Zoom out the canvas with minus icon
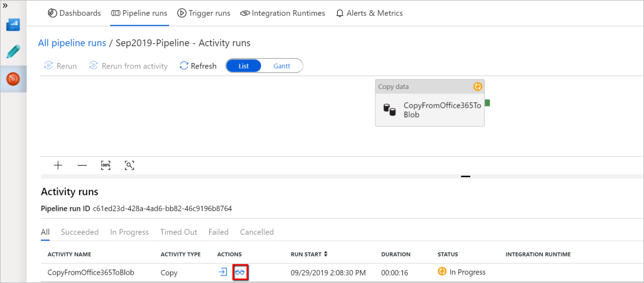This screenshot has height=283, width=644. point(82,165)
